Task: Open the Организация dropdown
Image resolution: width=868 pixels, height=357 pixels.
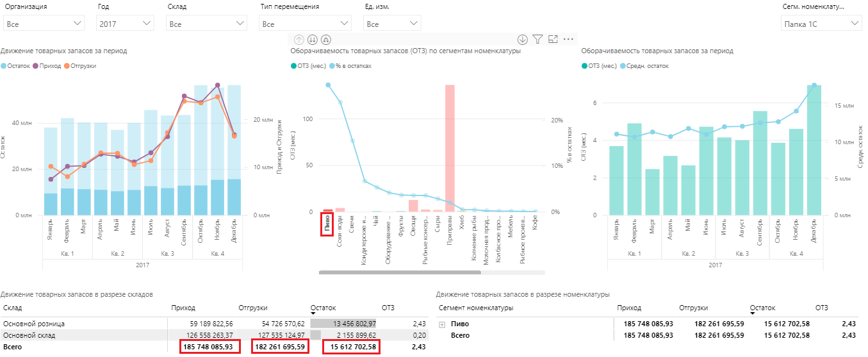Action: click(43, 24)
